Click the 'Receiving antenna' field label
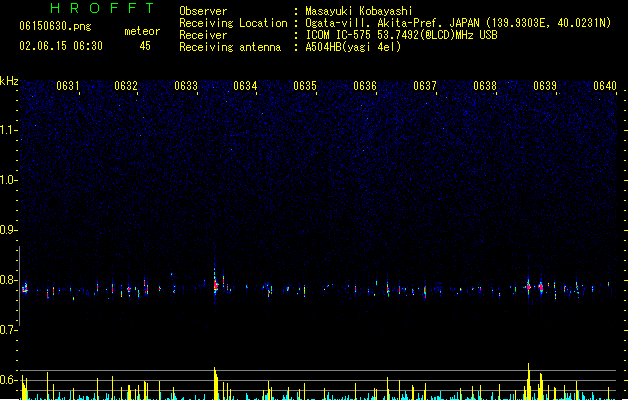Image resolution: width=629 pixels, height=400 pixels. pyautogui.click(x=230, y=47)
